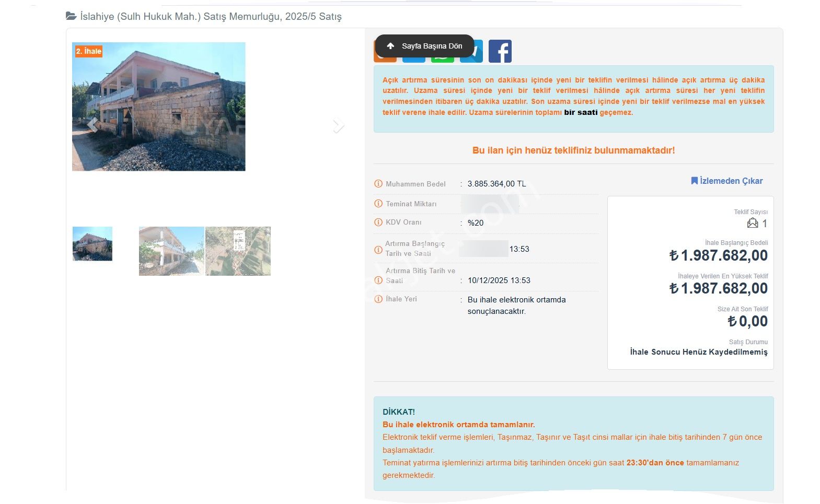Select second thumbnail showing house and road
Image resolution: width=820 pixels, height=504 pixels.
pos(171,251)
